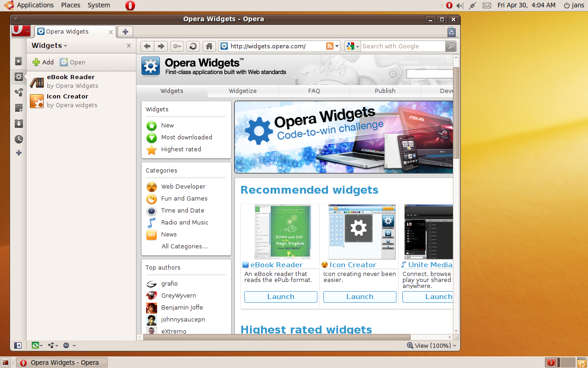
Task: Launch the eBook Reader widget
Action: 281,297
